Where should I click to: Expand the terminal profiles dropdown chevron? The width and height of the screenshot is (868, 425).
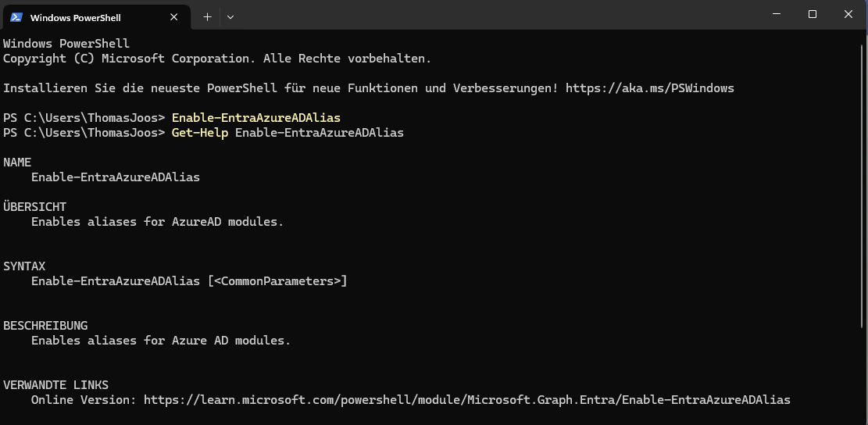pyautogui.click(x=230, y=16)
